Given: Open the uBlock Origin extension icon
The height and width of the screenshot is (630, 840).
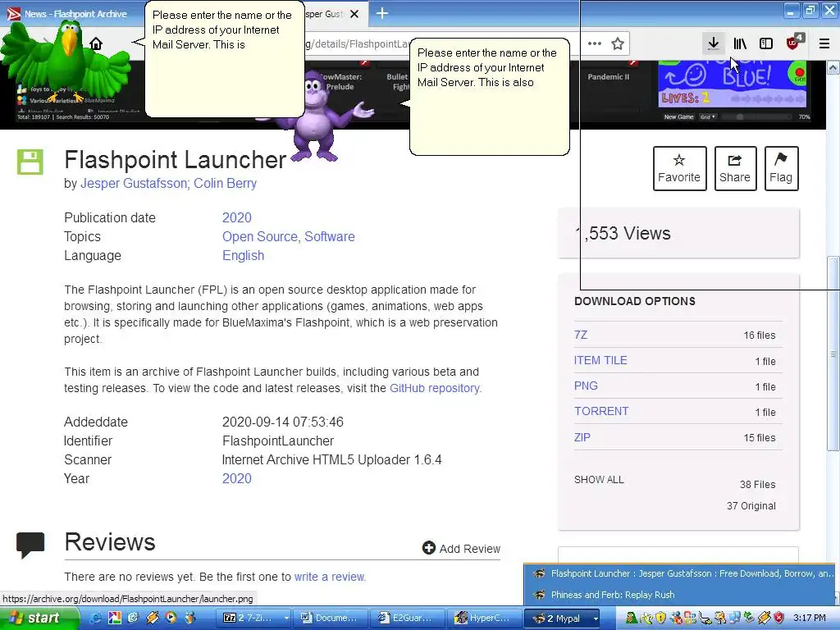Looking at the screenshot, I should [793, 43].
